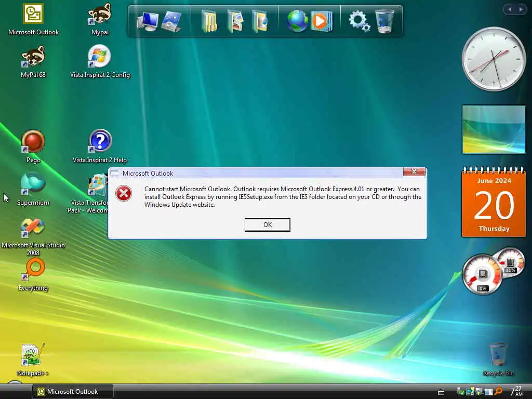
Task: Launch the globe internet icon in the dock
Action: point(297,21)
